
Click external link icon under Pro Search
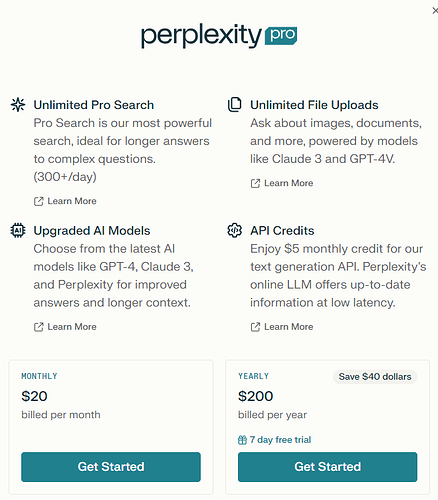pyautogui.click(x=39, y=201)
